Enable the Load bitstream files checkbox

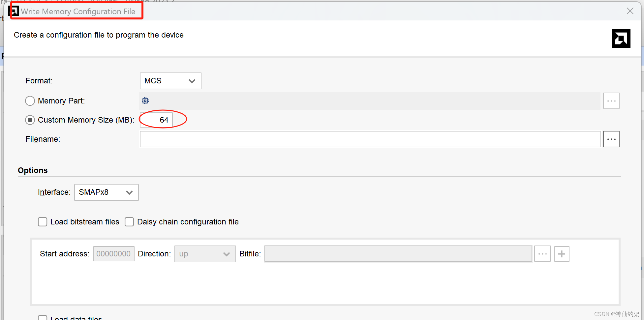click(x=43, y=222)
